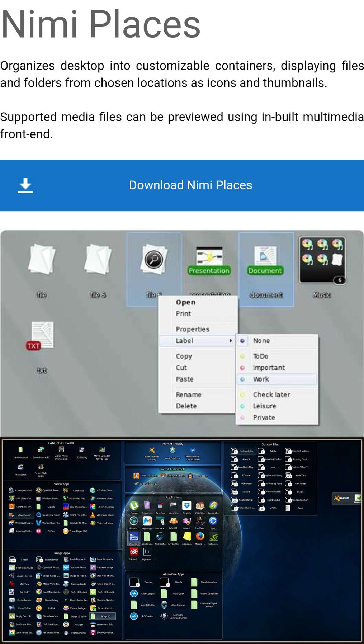Open the highlighted Snagit 12 item

pos(102,616)
